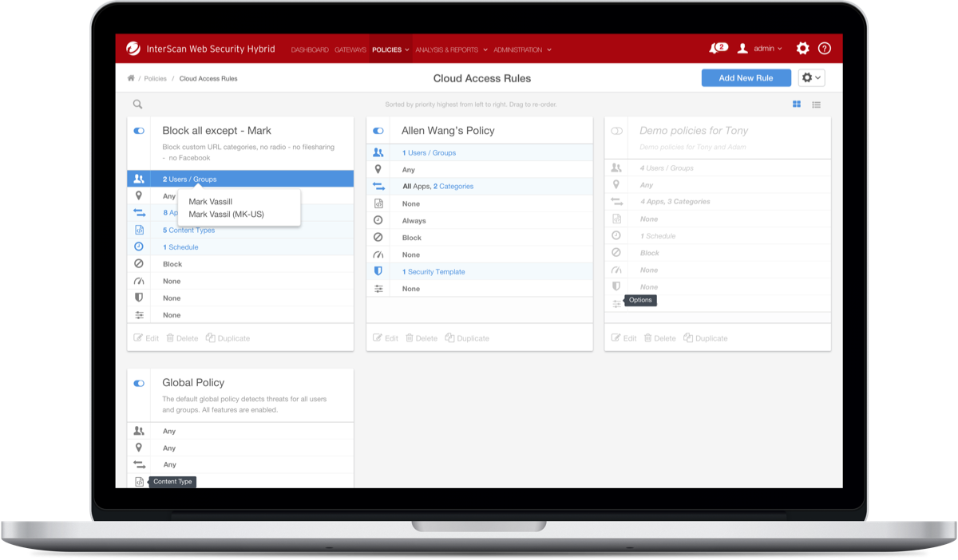The image size is (958, 560).
Task: Open 2 Users / Groups in Mark rule
Action: tap(190, 179)
